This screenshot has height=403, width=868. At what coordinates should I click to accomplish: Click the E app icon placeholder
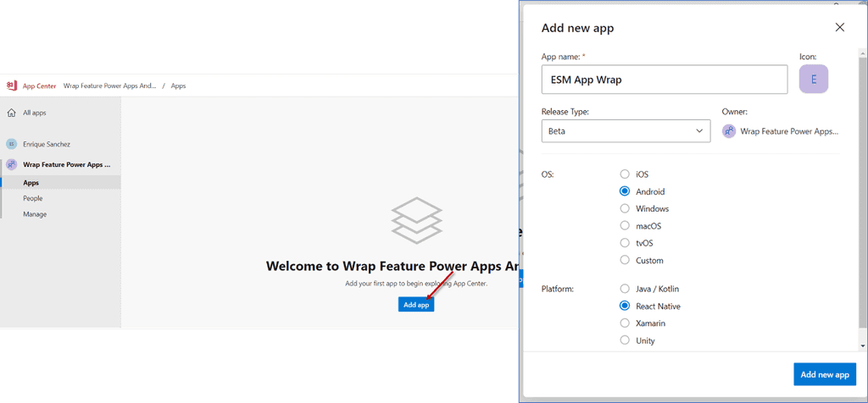pos(813,79)
